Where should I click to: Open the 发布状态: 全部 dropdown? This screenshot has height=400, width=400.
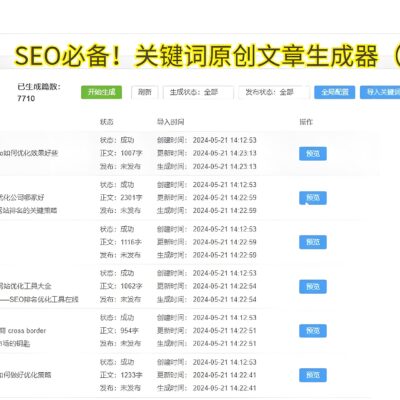[274, 92]
